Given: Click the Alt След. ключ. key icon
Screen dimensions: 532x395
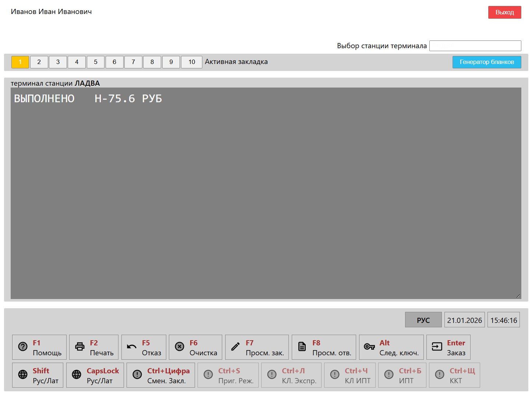Looking at the screenshot, I should 369,347.
